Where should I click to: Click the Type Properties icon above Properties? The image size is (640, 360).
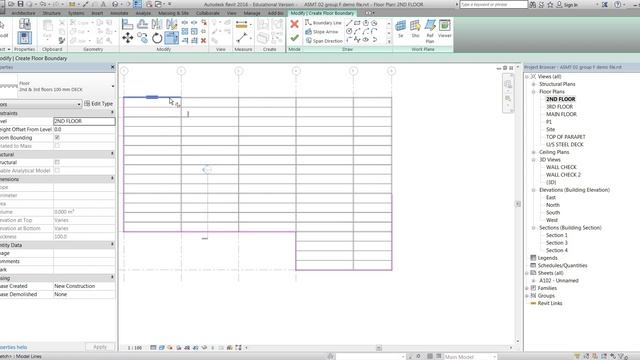click(x=24, y=24)
